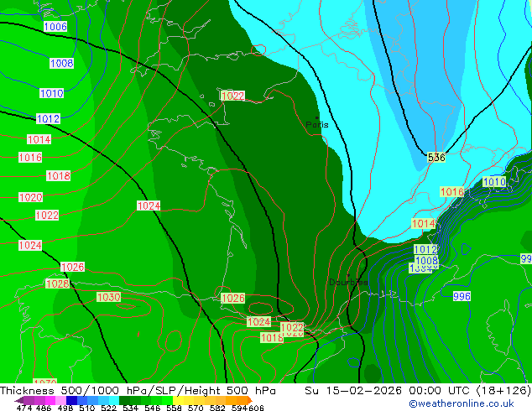The image size is (532, 411).
Task: Click the 546 legend value
Action: (x=153, y=408)
